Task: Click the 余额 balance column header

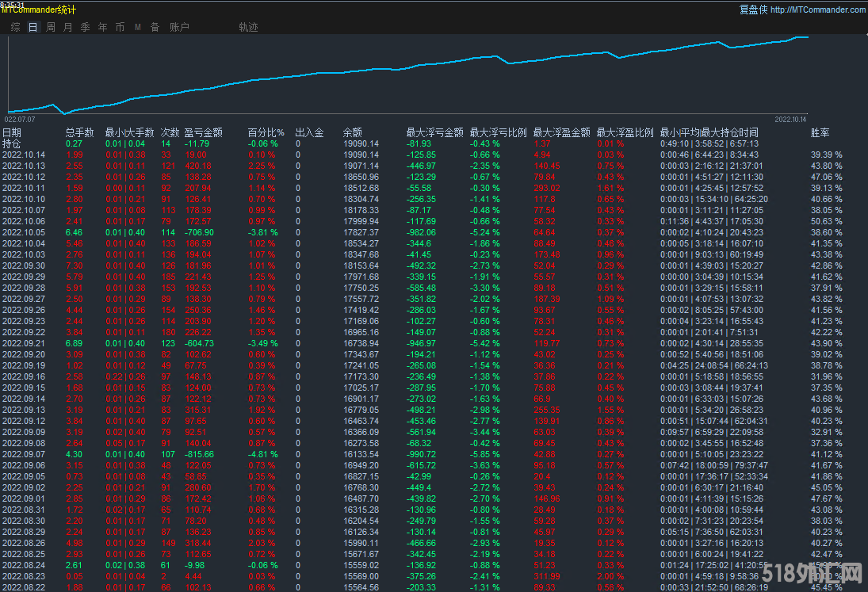Action: [x=352, y=132]
